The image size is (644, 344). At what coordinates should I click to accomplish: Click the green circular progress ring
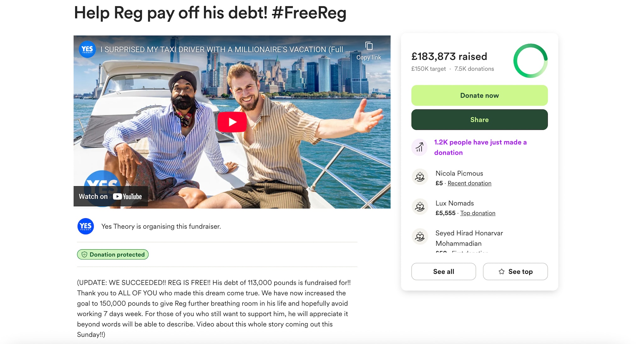click(530, 61)
